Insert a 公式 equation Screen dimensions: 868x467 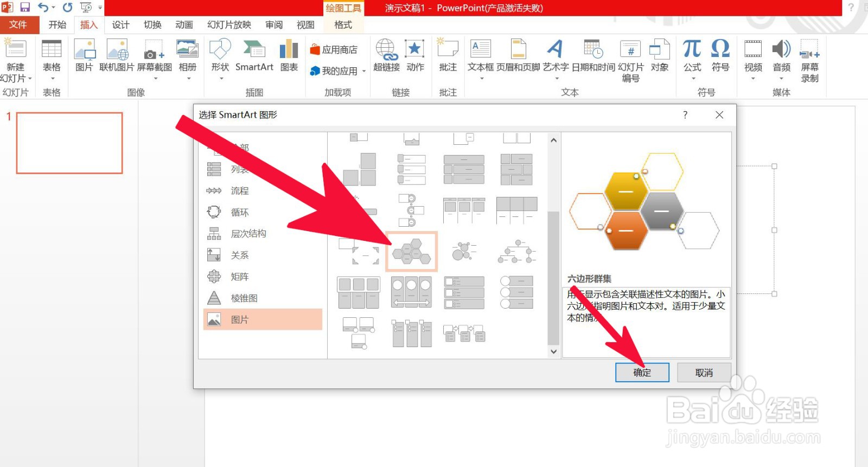tap(692, 59)
